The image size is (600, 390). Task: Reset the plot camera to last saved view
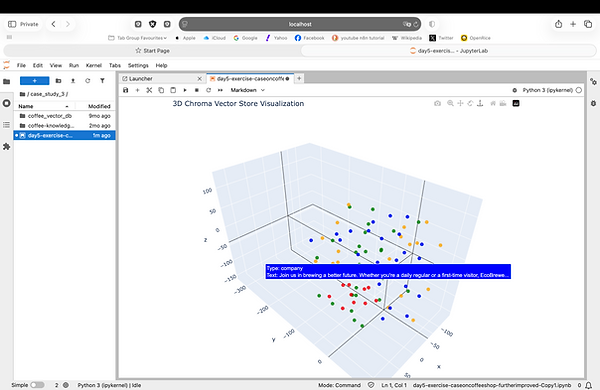[503, 103]
